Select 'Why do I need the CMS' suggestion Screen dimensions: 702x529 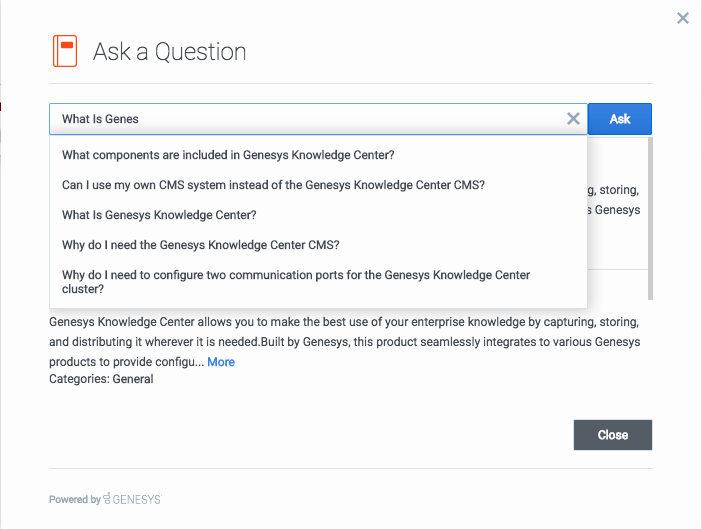tap(200, 245)
